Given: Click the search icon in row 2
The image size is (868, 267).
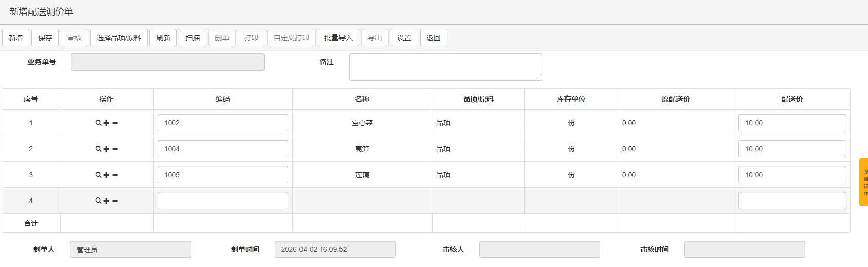Looking at the screenshot, I should click(x=98, y=149).
